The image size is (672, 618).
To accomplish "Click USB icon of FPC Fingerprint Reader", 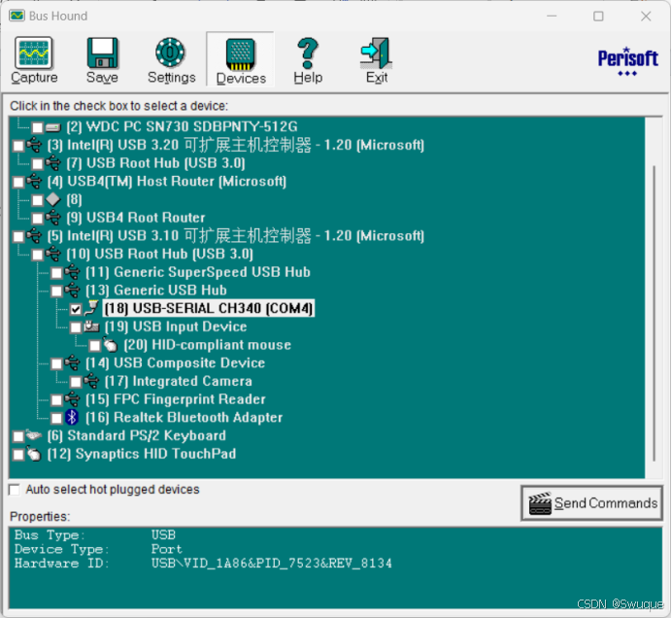I will click(72, 399).
